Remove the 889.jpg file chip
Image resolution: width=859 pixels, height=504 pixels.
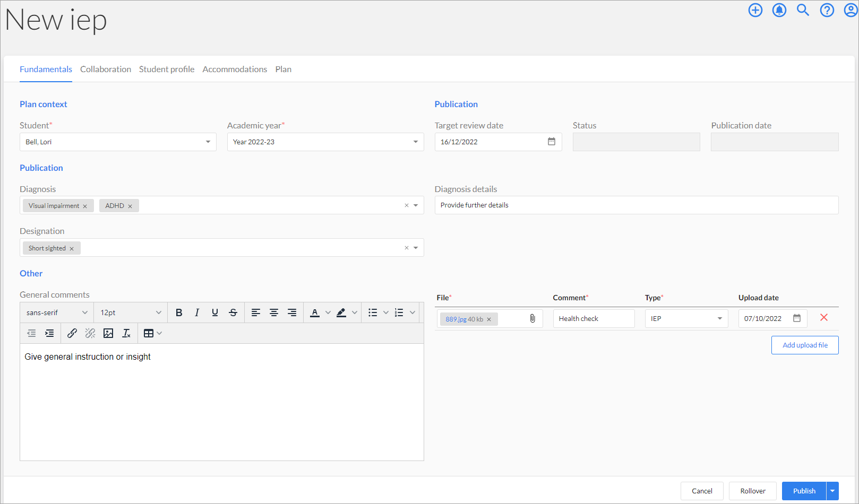tap(489, 319)
